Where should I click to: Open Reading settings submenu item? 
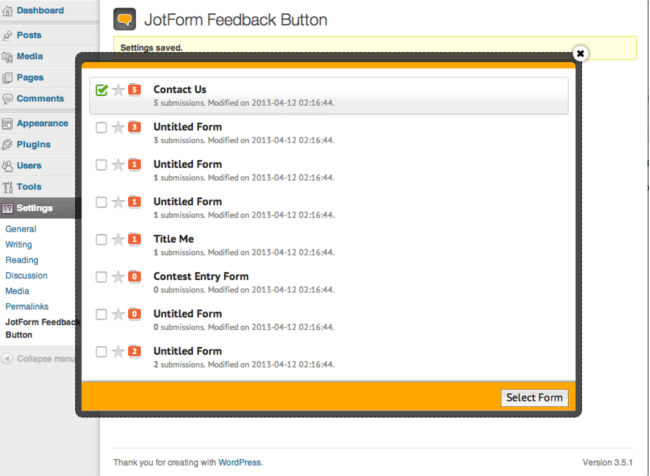[22, 260]
